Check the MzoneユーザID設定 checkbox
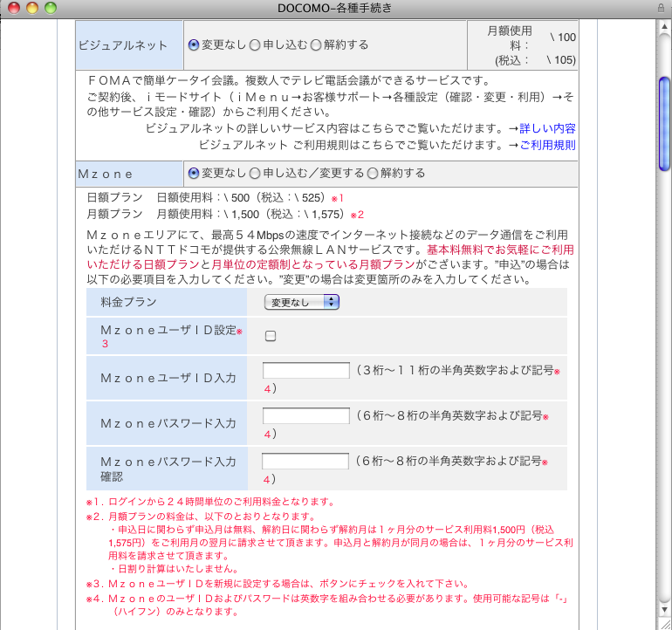The image size is (672, 630). point(271,336)
